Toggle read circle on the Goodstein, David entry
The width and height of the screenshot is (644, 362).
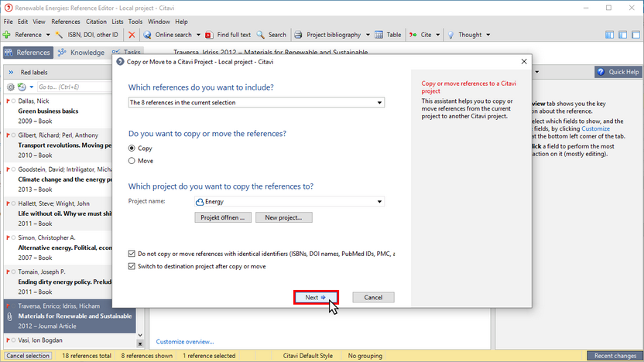pyautogui.click(x=14, y=169)
